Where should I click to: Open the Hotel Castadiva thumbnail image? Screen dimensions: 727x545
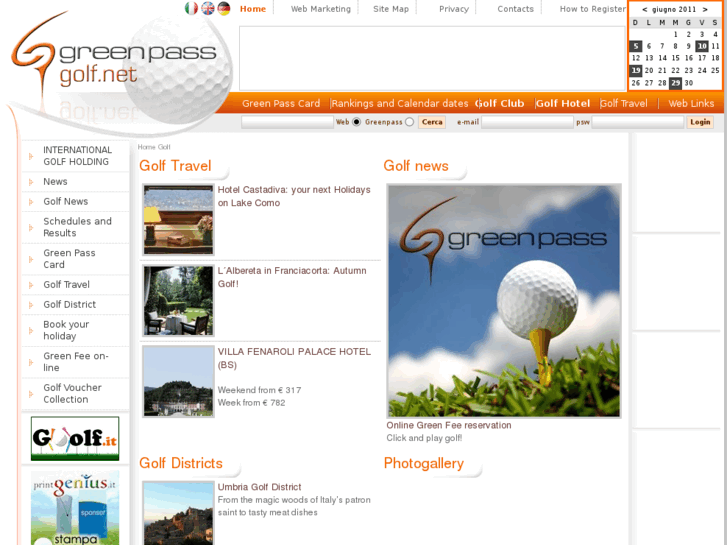(179, 219)
